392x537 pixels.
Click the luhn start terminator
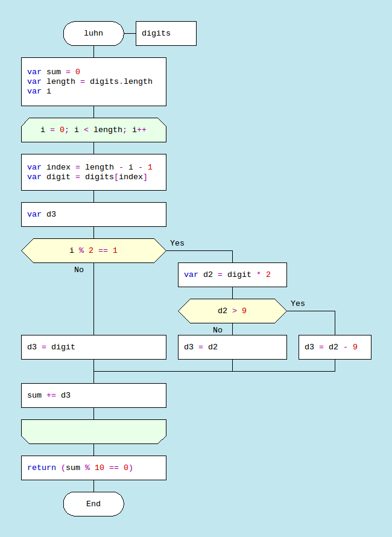click(x=93, y=33)
